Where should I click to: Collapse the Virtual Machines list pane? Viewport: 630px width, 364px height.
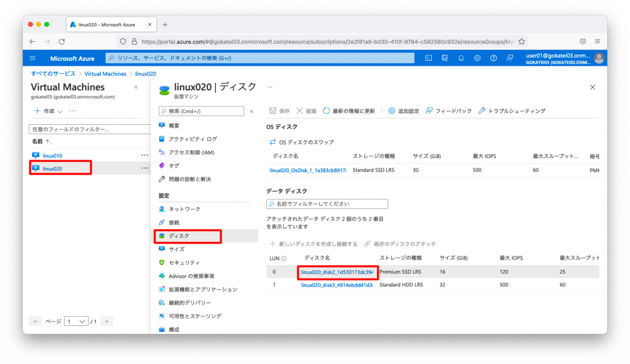(x=136, y=87)
